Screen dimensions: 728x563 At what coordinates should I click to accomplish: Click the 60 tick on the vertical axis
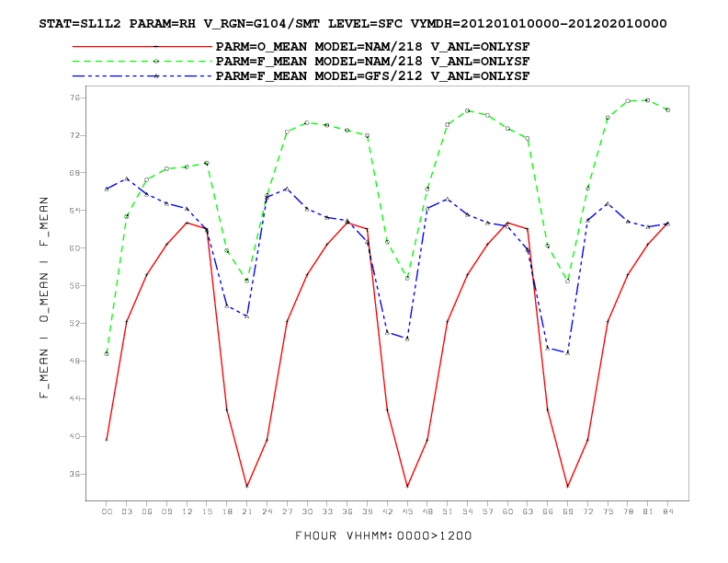click(74, 248)
